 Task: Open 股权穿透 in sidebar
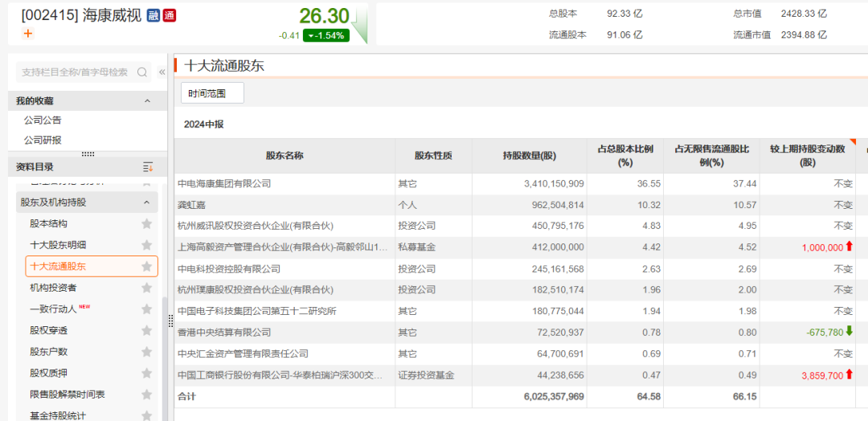pos(48,330)
